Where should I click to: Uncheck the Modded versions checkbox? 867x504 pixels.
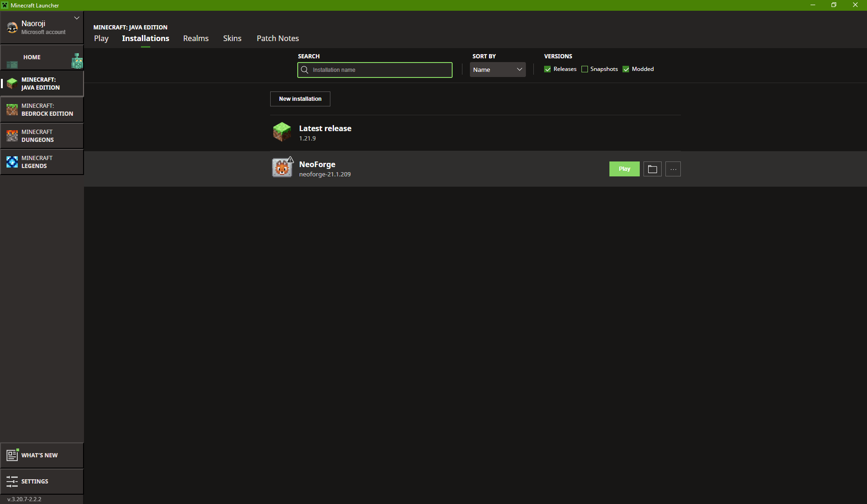626,69
